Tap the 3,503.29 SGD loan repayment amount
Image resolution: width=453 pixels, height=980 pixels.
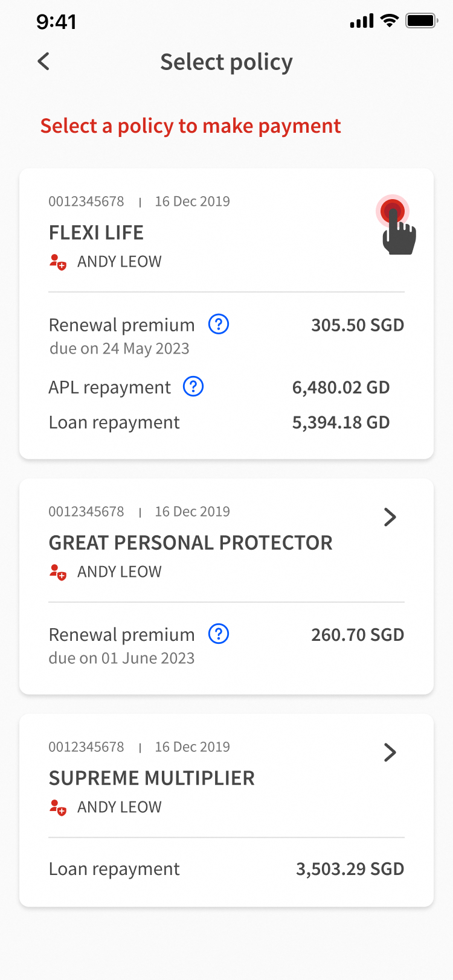point(350,869)
